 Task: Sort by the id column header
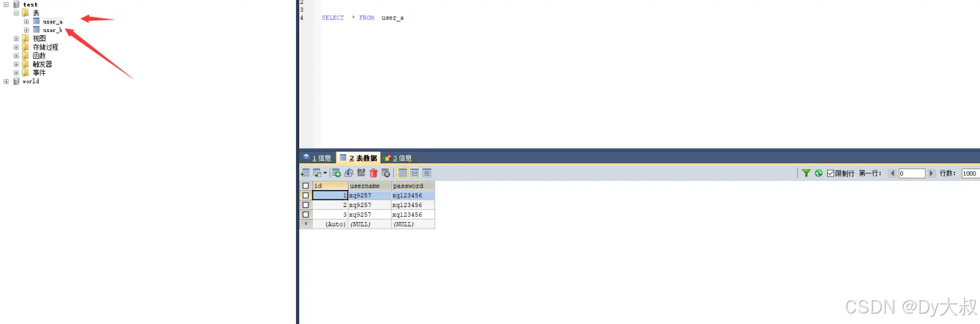point(330,186)
